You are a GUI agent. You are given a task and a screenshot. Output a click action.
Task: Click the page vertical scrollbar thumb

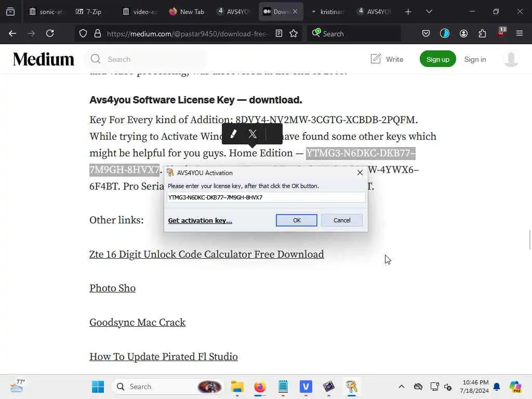point(529,240)
